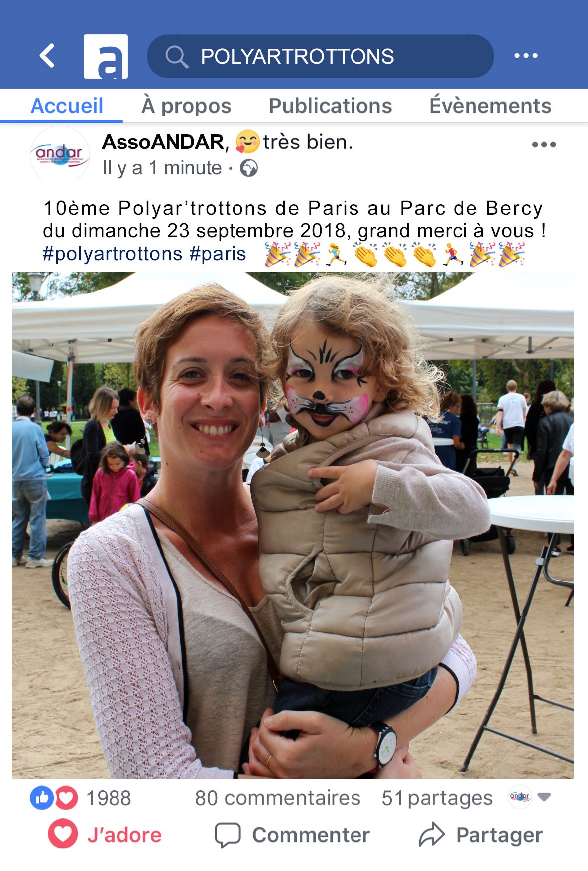Switch to the Accueil tab
Image resolution: width=588 pixels, height=871 pixels.
coord(67,106)
